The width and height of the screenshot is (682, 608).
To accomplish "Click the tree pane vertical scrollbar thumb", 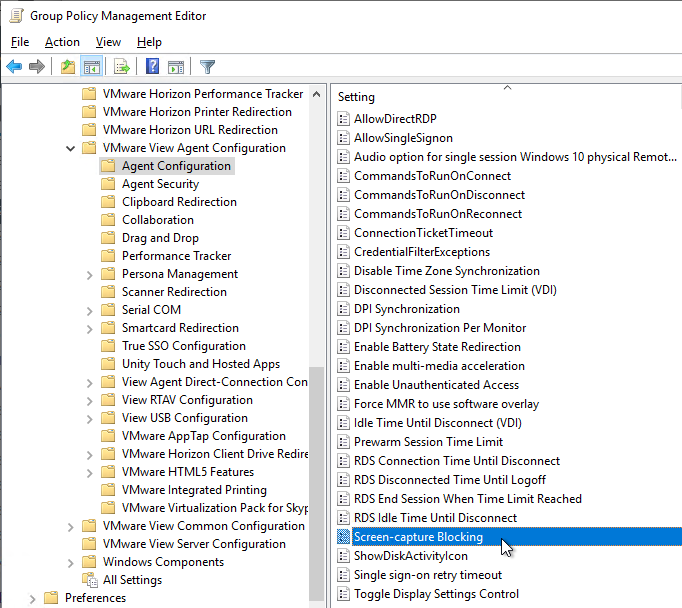I will tap(317, 484).
